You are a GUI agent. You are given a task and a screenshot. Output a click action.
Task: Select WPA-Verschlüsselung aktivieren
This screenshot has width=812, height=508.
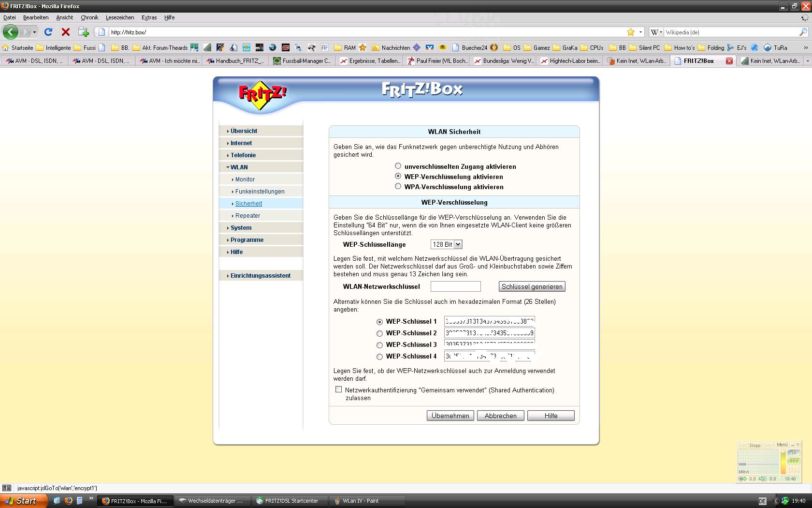[x=398, y=186]
